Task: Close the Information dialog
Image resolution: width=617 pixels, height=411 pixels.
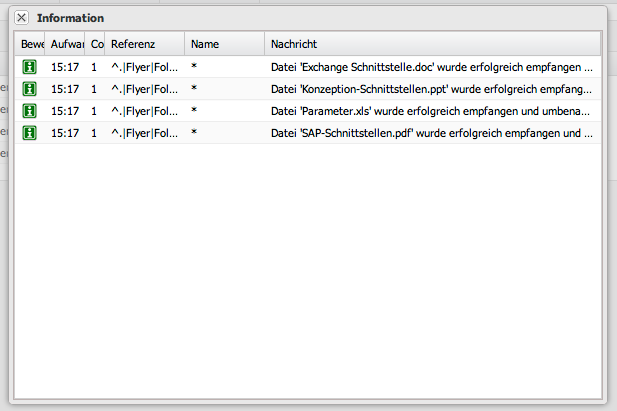Action: pos(22,18)
